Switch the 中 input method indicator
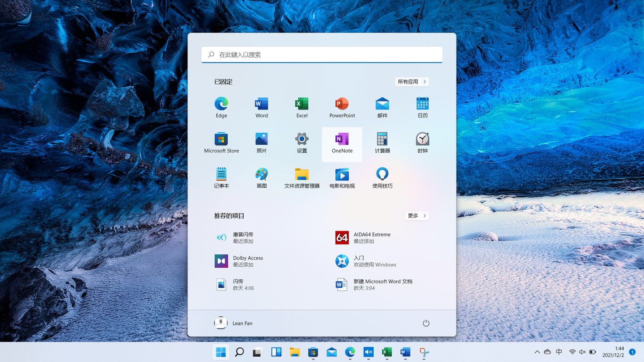The image size is (644, 362). click(559, 352)
